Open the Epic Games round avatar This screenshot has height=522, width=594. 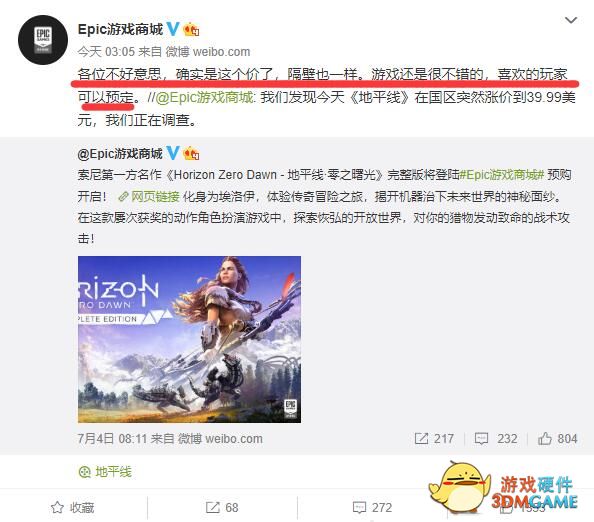tap(43, 40)
